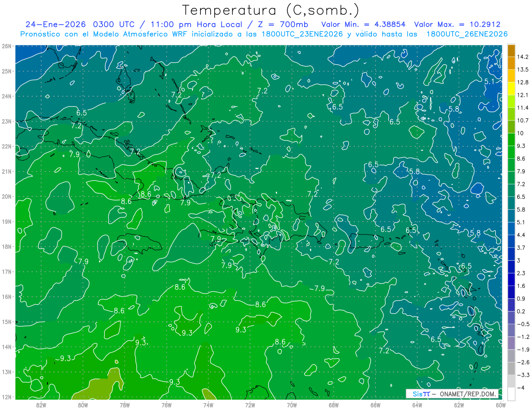Screen dimensions: 532x411
Task: Click the "-4" color scale value
Action: coord(521,388)
